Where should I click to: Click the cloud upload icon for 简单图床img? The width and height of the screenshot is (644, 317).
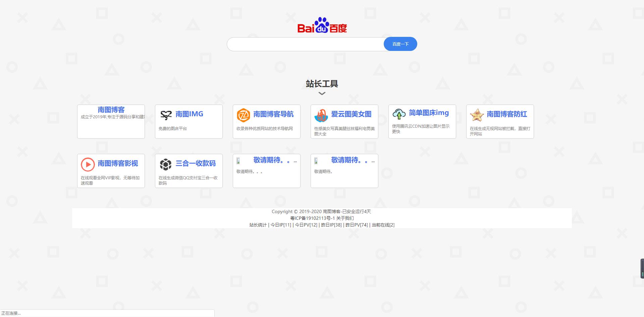click(x=399, y=114)
